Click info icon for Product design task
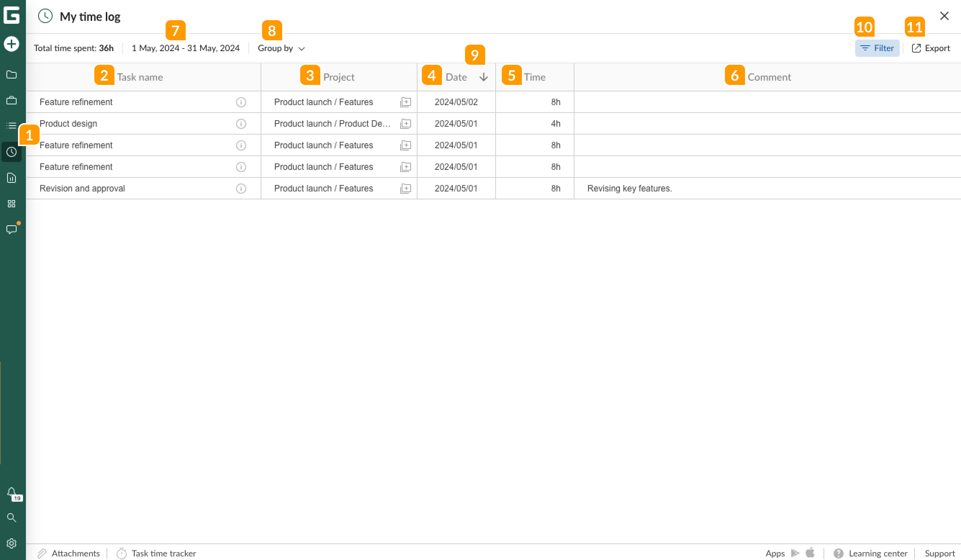 [241, 124]
